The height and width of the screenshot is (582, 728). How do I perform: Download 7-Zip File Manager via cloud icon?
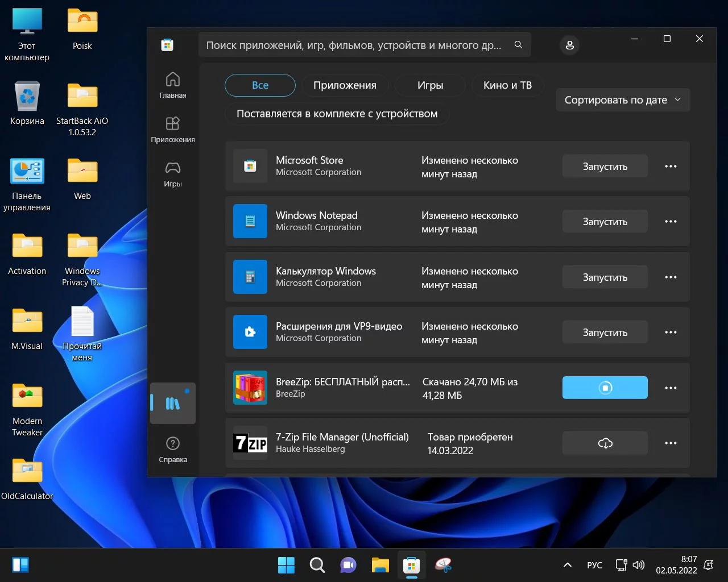(605, 443)
